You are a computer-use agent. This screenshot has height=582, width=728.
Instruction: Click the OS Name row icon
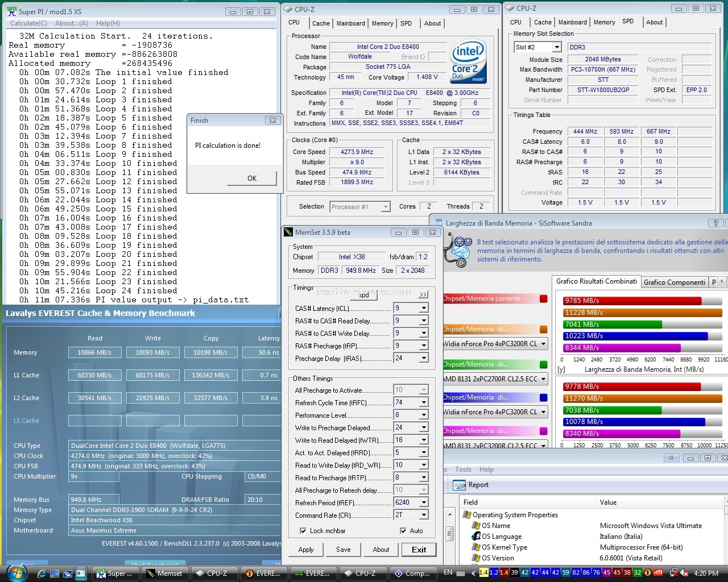tap(477, 526)
